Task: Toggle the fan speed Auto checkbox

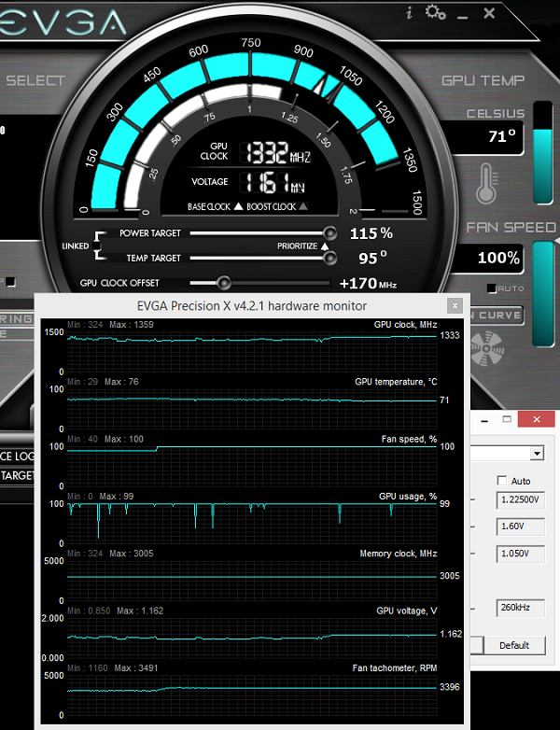Action: (492, 288)
